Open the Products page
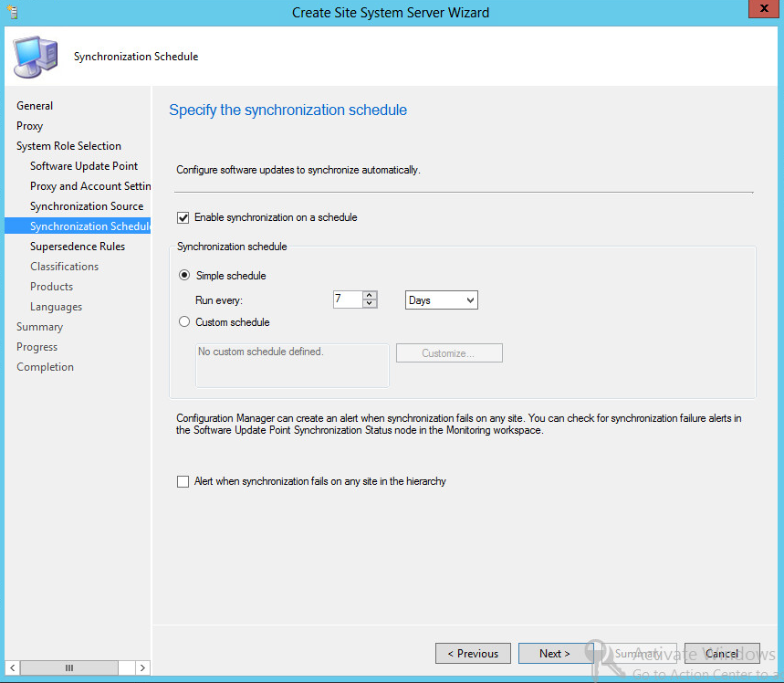Image resolution: width=784 pixels, height=683 pixels. point(51,286)
